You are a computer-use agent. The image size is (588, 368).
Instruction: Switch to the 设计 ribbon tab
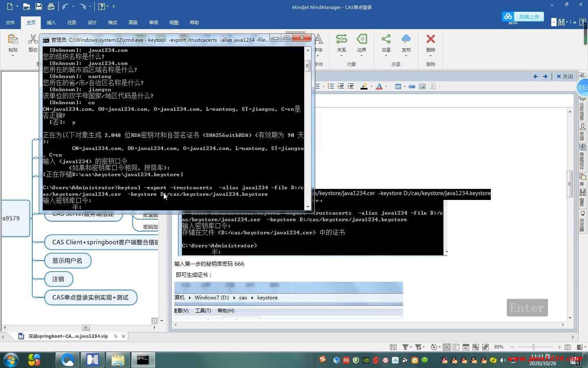click(92, 22)
